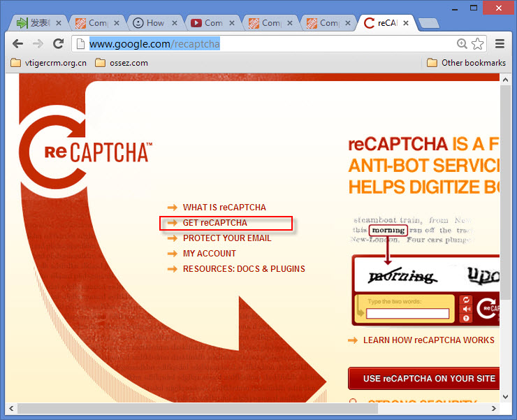Screen dimensions: 517x420
Task: Close the YouTube Com tab
Action: [232, 23]
